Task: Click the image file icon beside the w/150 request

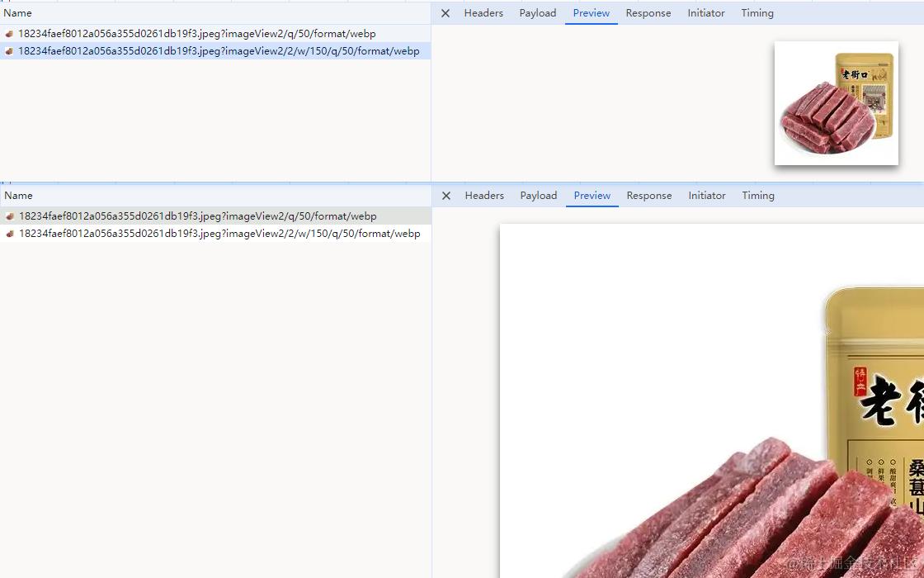Action: (9, 51)
